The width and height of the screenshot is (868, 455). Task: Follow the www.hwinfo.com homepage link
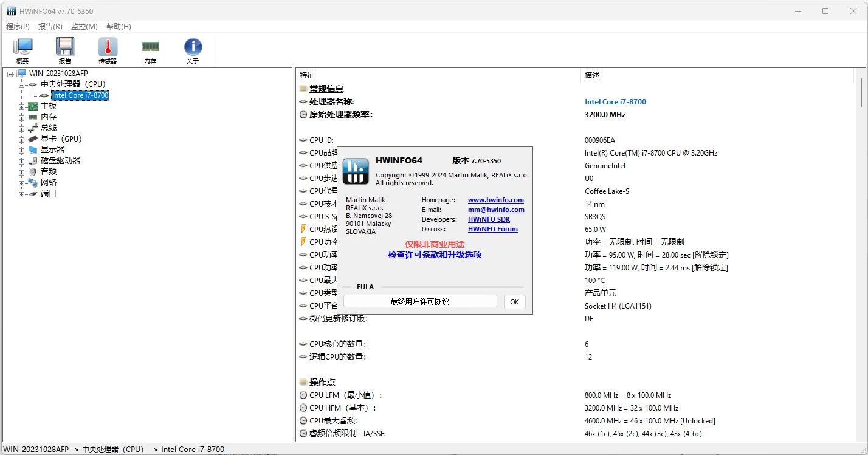(x=496, y=200)
